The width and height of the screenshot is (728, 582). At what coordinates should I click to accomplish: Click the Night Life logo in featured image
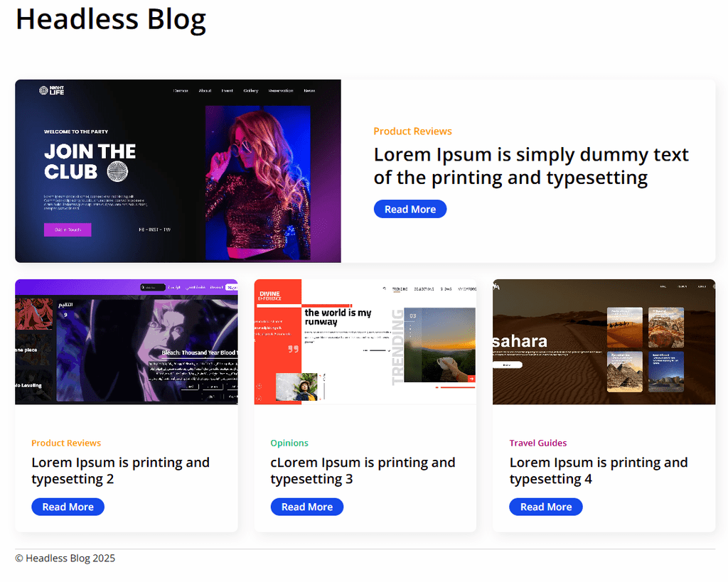click(51, 90)
